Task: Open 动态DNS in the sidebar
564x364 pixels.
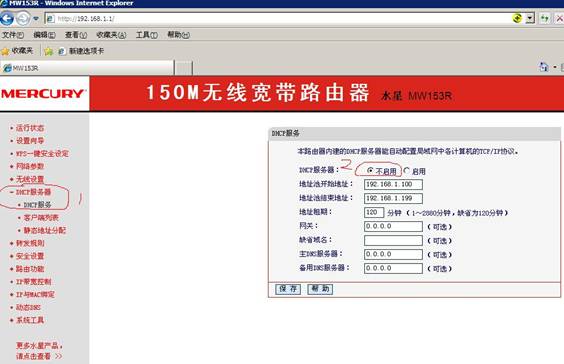Action: [28, 308]
